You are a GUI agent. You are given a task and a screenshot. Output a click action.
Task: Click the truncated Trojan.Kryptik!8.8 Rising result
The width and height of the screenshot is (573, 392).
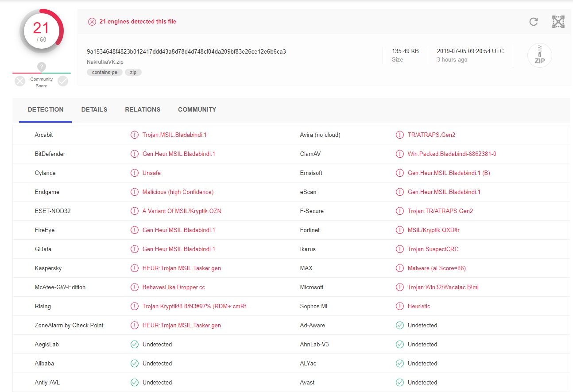click(197, 306)
